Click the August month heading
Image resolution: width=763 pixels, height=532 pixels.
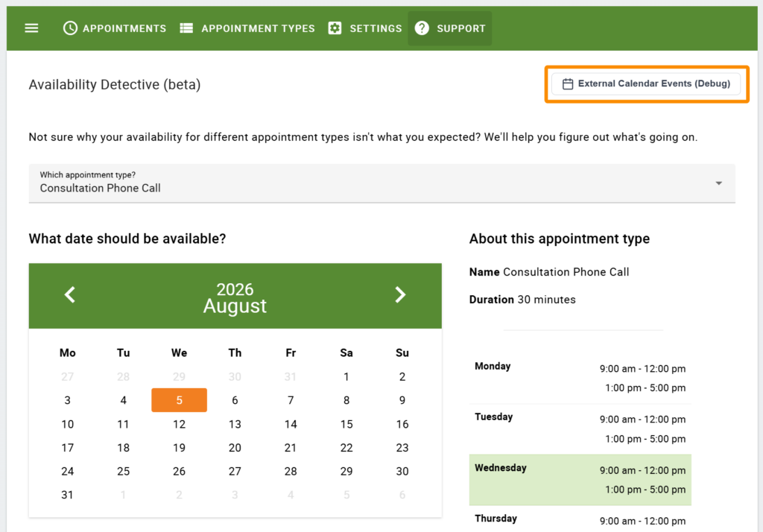[235, 306]
